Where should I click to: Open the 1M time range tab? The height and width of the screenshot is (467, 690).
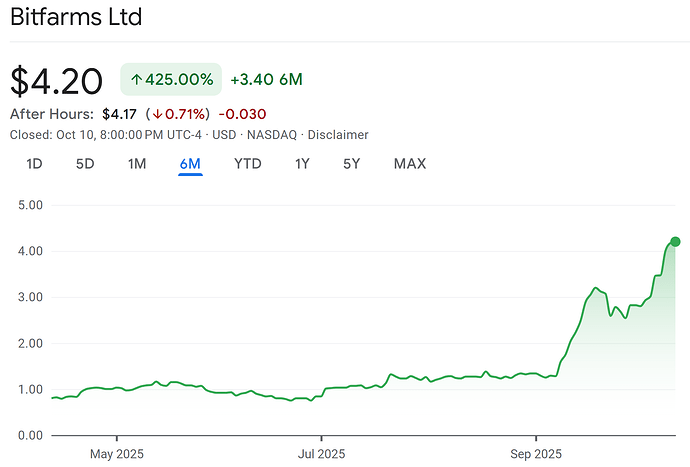pos(138,163)
